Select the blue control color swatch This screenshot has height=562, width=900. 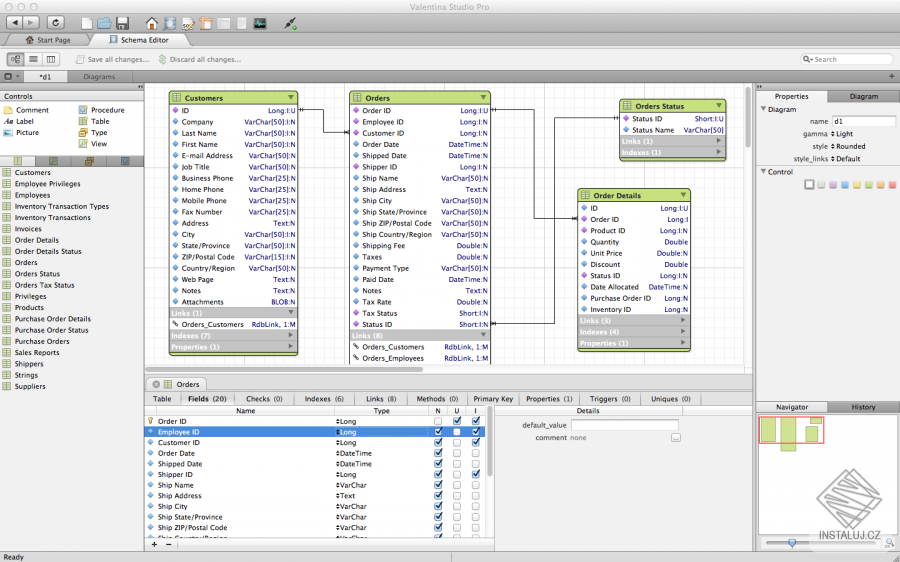[x=845, y=185]
